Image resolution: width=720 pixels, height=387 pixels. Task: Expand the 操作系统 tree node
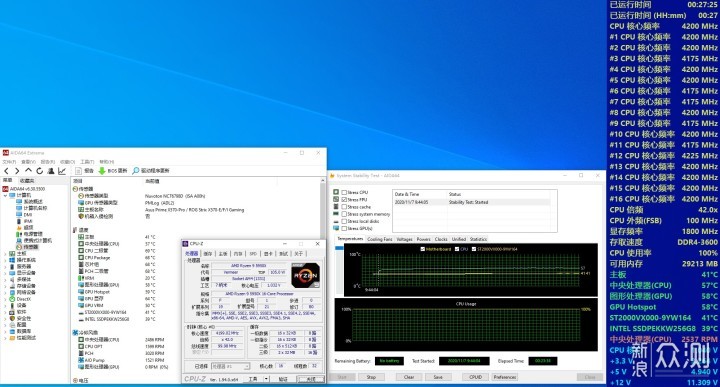click(x=6, y=260)
